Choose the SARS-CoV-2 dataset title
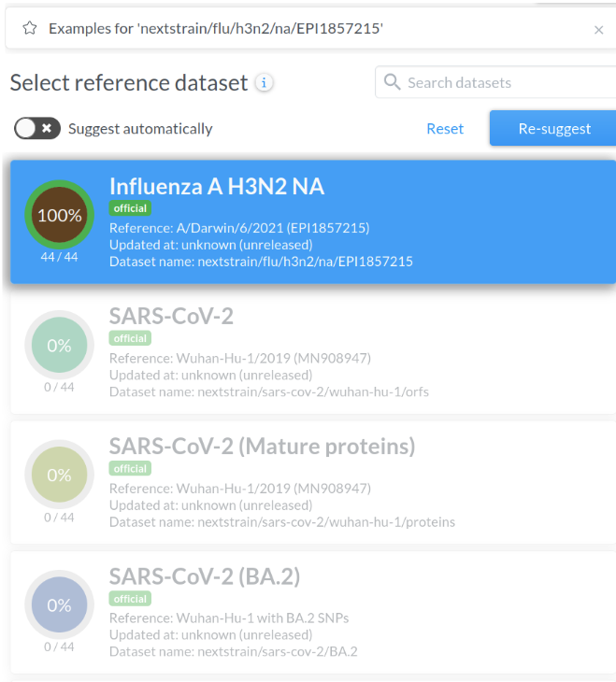Image resolution: width=616 pixels, height=682 pixels. pos(171,317)
